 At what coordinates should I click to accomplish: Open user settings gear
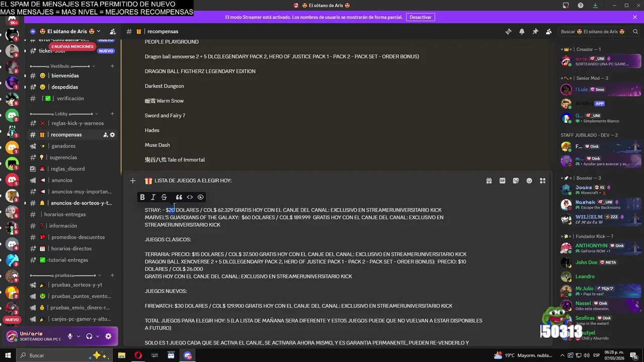pos(108,336)
